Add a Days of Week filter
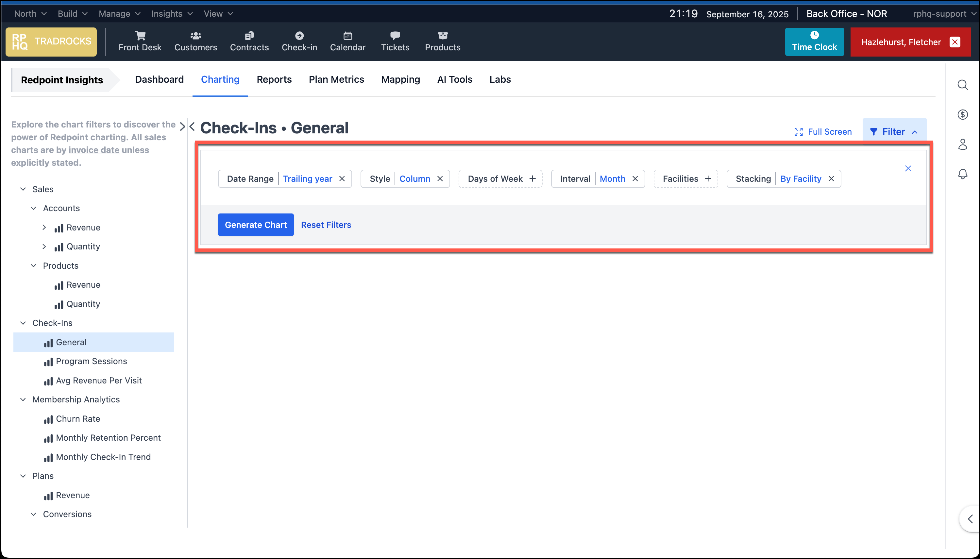The width and height of the screenshot is (980, 559). tap(532, 179)
